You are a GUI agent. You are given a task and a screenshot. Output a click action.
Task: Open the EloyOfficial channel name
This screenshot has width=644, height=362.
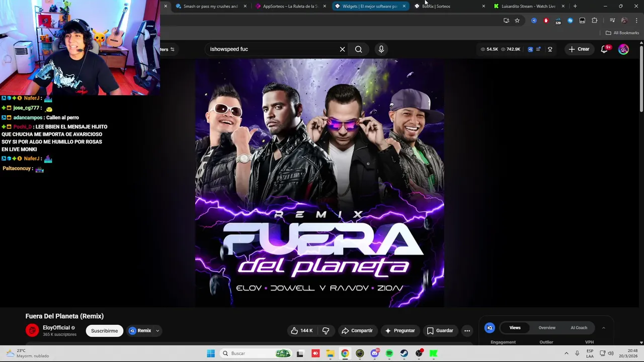56,328
